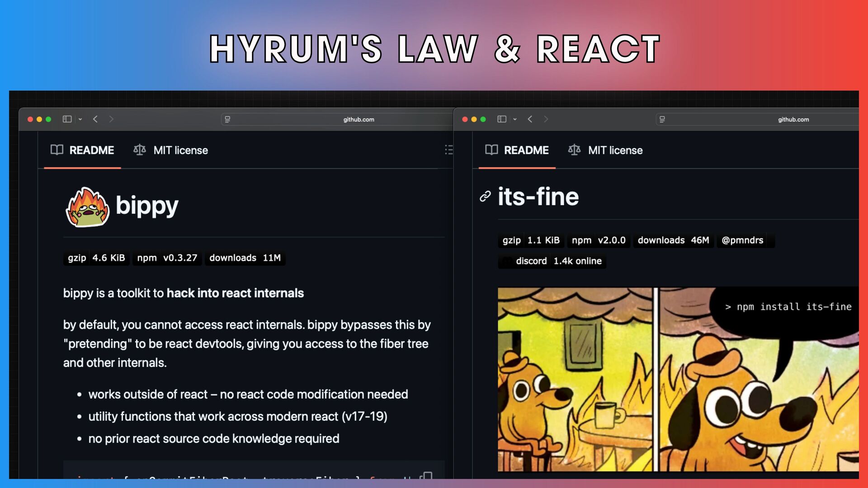Go back in left browser window
Viewport: 868px width, 488px height.
coord(95,119)
